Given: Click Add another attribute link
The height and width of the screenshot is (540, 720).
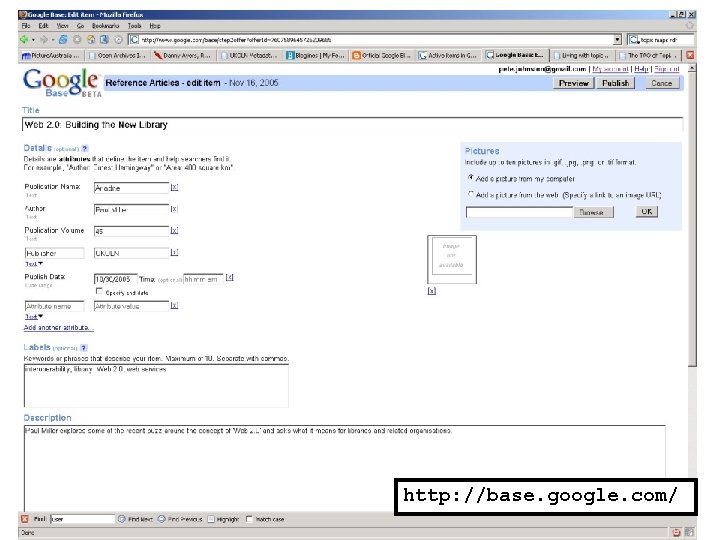Looking at the screenshot, I should point(58,327).
